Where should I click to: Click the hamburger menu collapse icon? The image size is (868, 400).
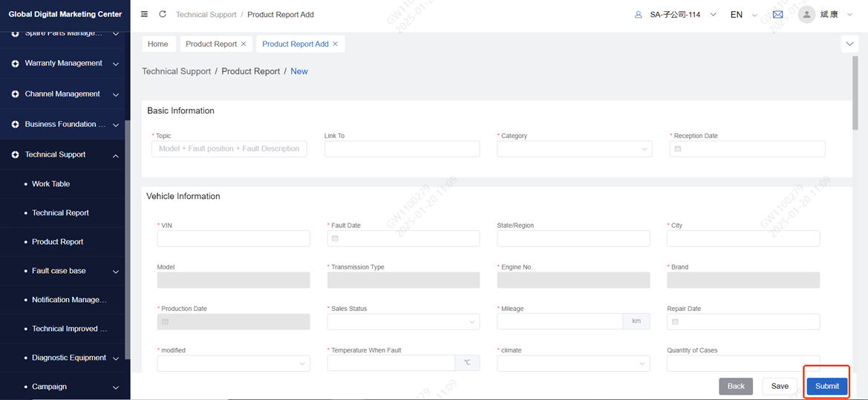pyautogui.click(x=144, y=14)
